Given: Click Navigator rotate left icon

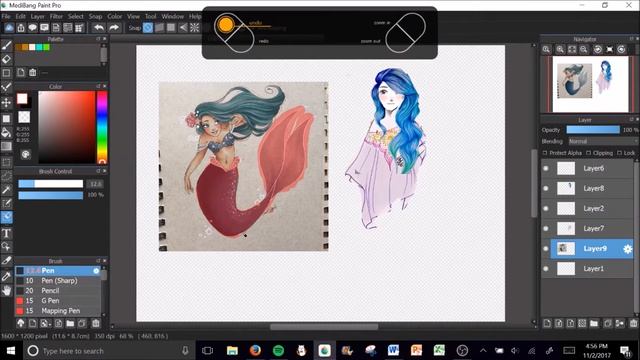Looking at the screenshot, I should point(598,49).
